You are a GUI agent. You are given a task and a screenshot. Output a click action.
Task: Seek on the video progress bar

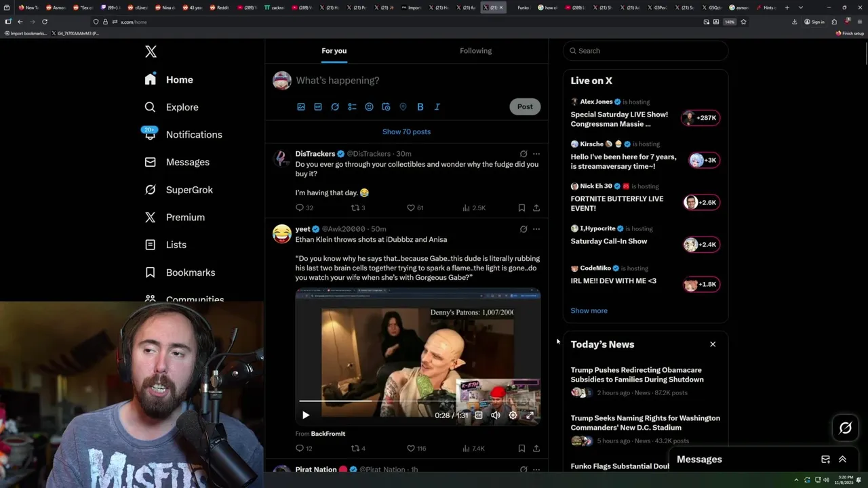tap(418, 401)
